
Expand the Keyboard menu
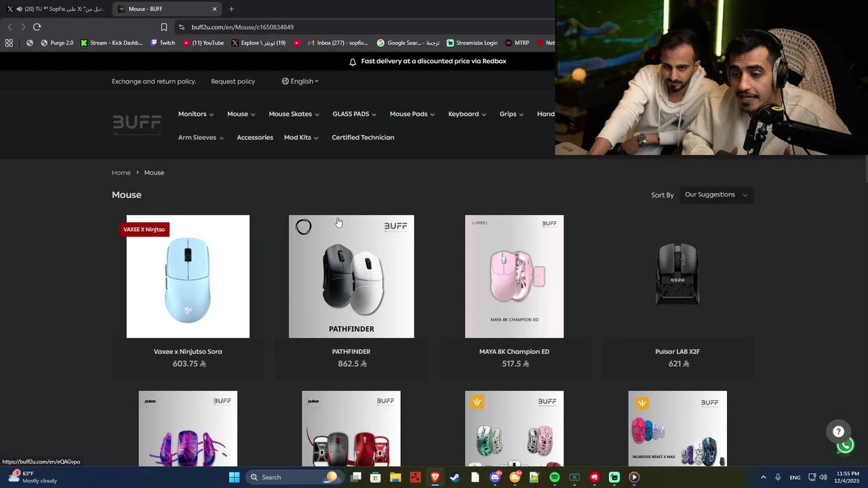coord(467,114)
